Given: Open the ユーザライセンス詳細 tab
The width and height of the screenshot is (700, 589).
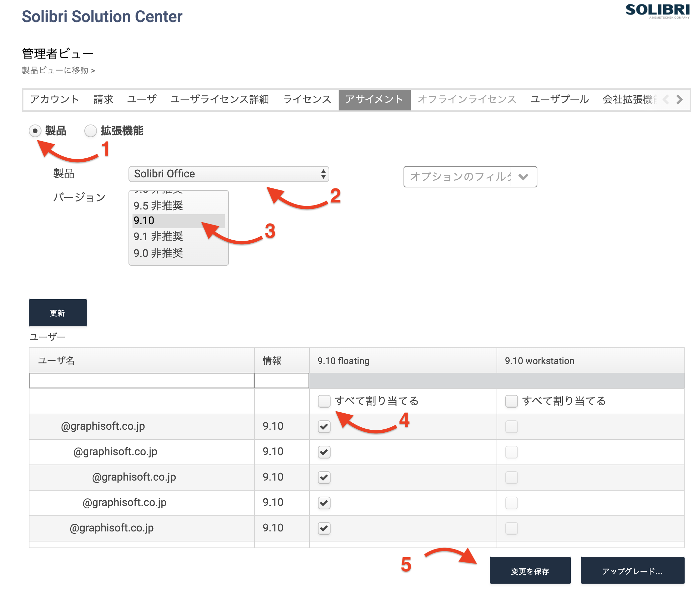Looking at the screenshot, I should 220,99.
